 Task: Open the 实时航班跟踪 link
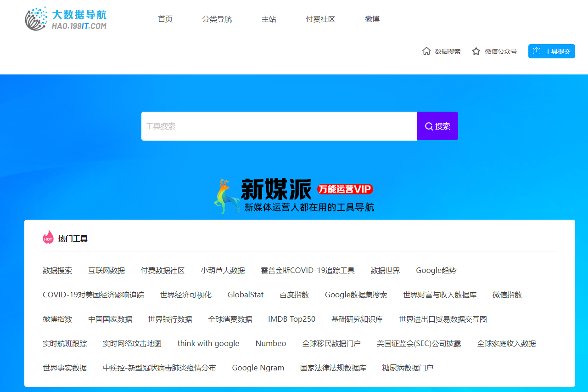pyautogui.click(x=65, y=344)
